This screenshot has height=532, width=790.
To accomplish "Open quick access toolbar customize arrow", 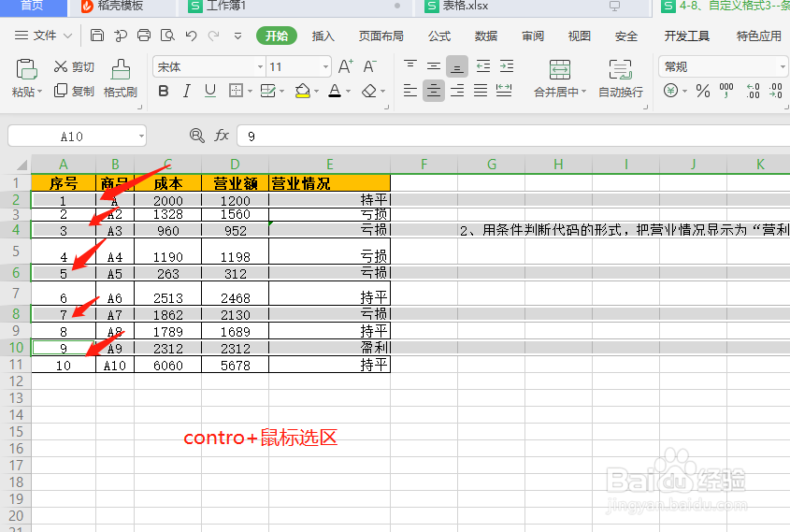I will point(237,36).
